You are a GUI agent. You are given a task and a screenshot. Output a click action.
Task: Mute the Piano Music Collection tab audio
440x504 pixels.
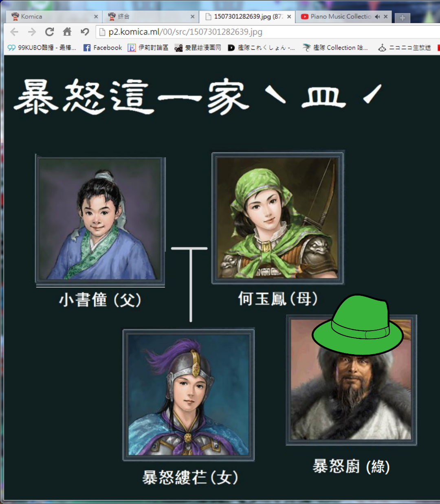(x=377, y=17)
